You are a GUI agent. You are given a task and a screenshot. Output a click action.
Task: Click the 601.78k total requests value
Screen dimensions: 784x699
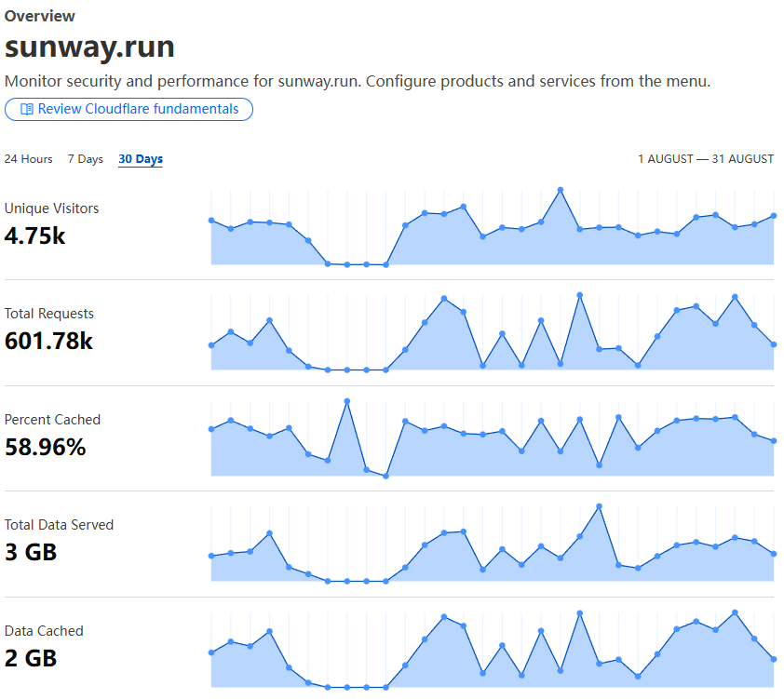pyautogui.click(x=48, y=342)
